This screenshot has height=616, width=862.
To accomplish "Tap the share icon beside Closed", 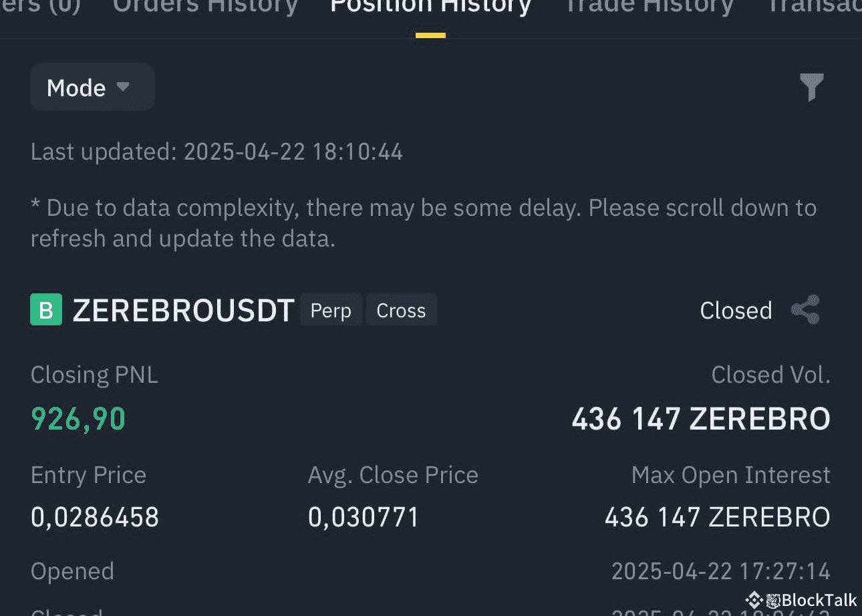I will pos(805,310).
